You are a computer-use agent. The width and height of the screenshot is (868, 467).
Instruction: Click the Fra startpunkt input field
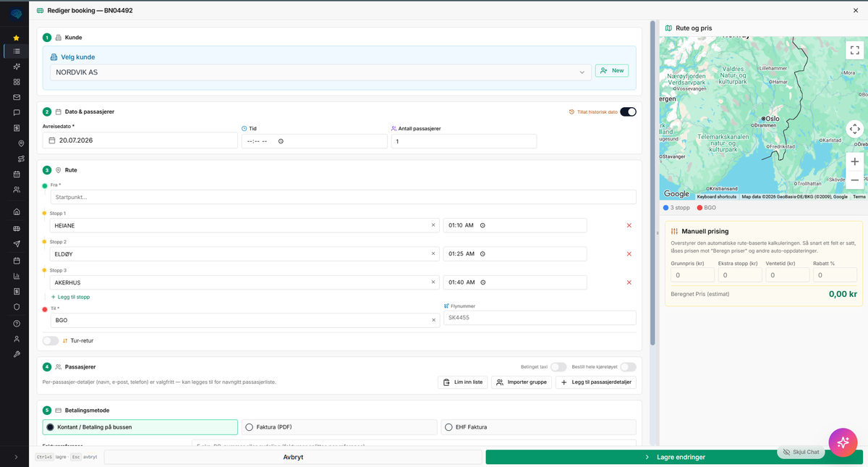(343, 197)
